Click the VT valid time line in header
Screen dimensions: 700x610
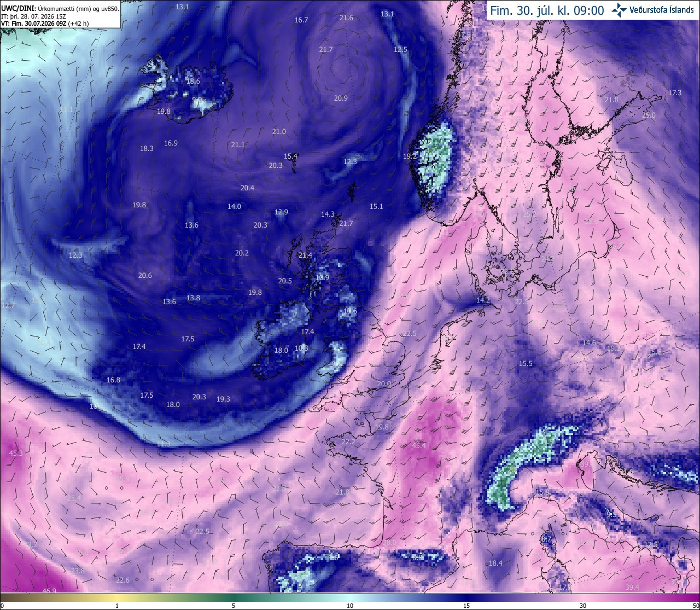[45, 24]
